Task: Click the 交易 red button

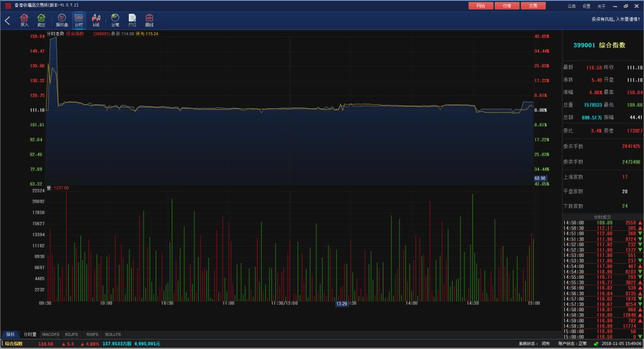Action: coord(533,6)
